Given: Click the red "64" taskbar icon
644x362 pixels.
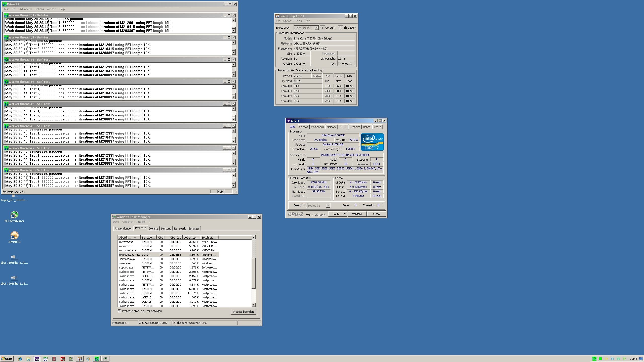Looking at the screenshot, I should (63, 359).
